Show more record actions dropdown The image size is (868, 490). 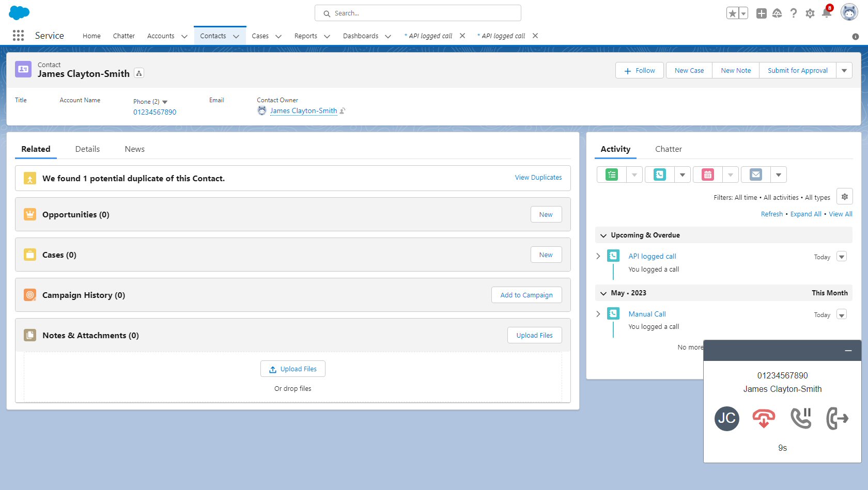point(844,71)
